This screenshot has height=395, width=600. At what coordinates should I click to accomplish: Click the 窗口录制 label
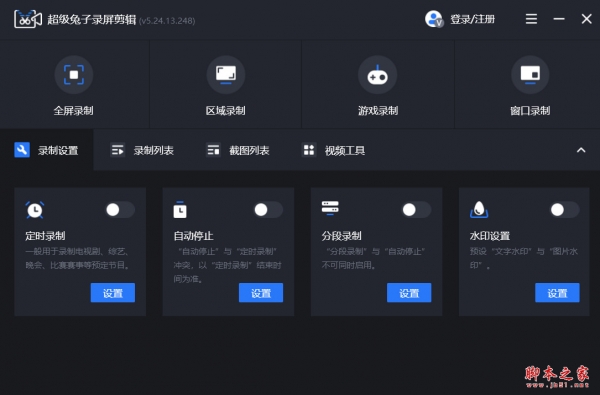(x=530, y=111)
